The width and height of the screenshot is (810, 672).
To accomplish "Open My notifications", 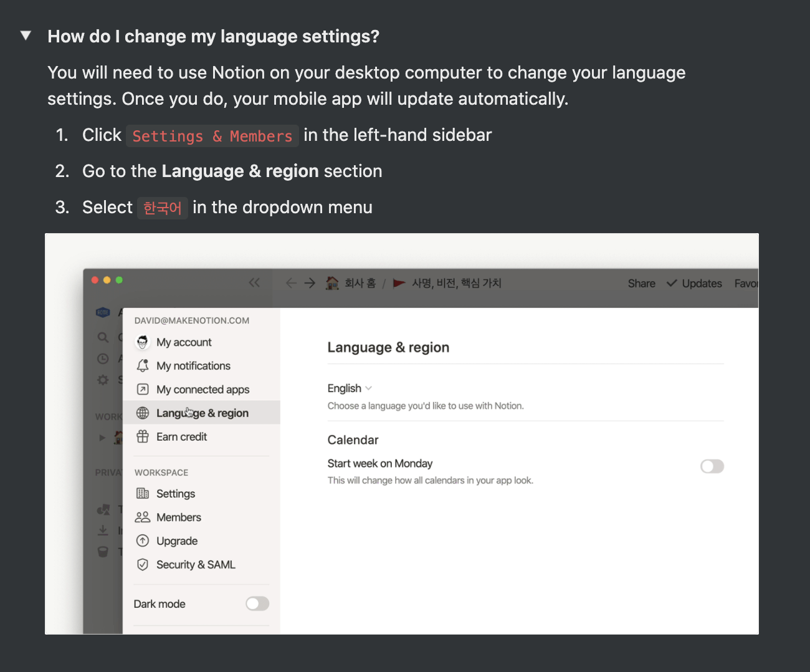I will tap(201, 366).
